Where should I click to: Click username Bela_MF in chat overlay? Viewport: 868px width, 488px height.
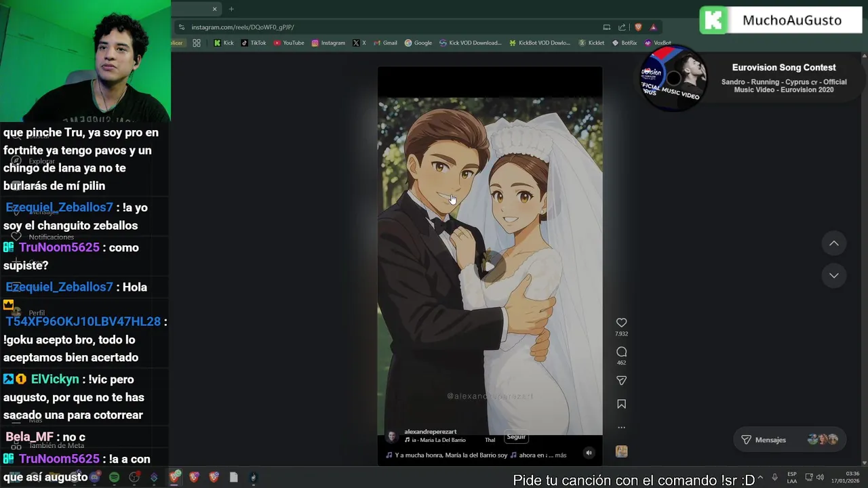[x=29, y=437]
